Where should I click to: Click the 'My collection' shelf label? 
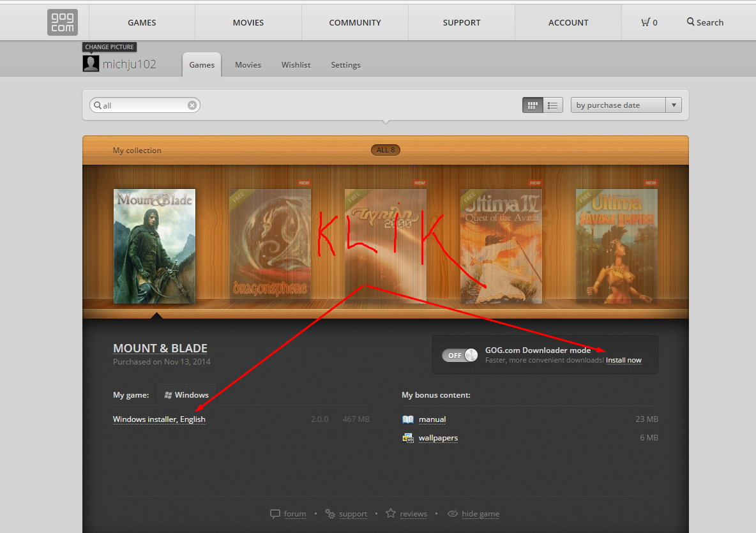tap(137, 151)
